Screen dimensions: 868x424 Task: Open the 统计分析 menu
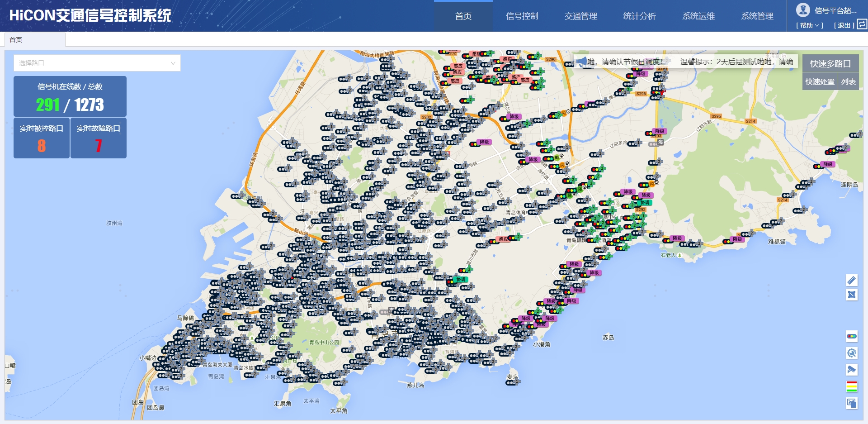(640, 16)
